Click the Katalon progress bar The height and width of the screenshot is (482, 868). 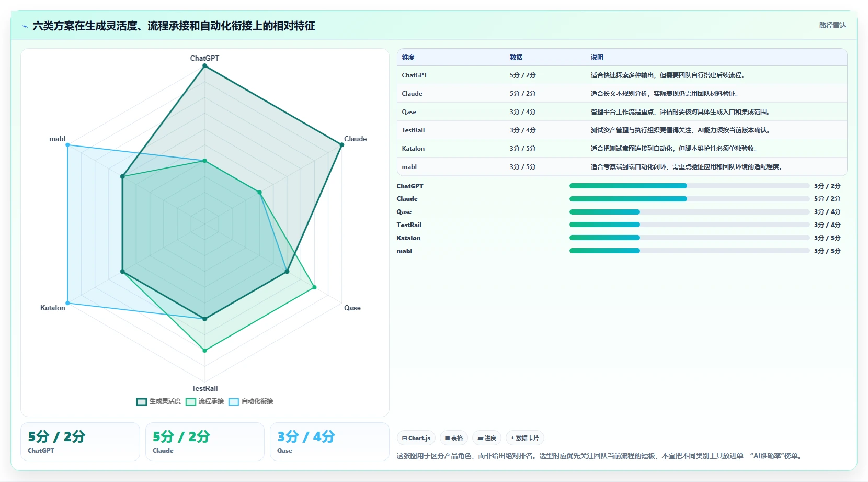pos(689,238)
